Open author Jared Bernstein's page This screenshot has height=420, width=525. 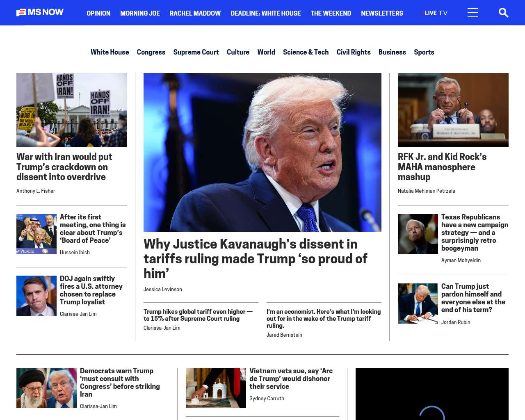point(284,335)
